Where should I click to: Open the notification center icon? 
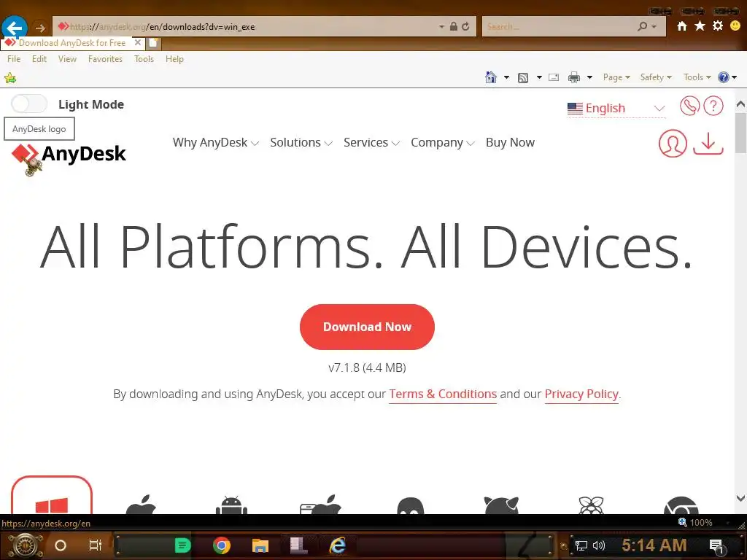716,545
